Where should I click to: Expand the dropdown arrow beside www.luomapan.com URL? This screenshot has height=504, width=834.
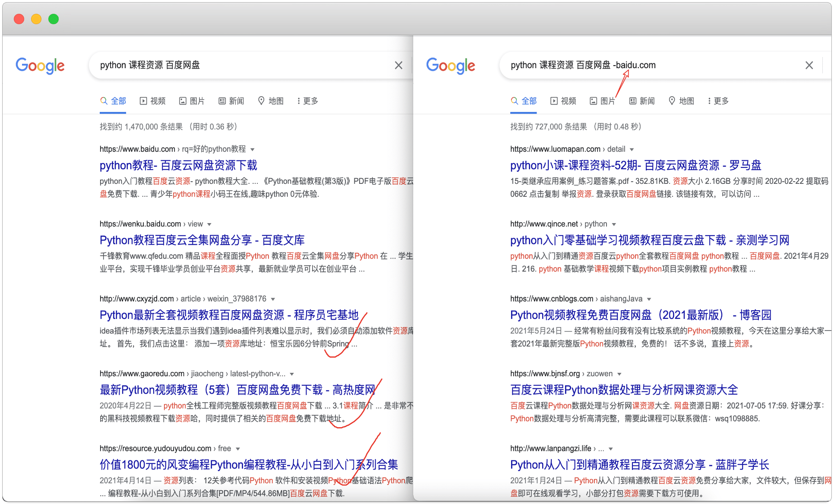632,149
